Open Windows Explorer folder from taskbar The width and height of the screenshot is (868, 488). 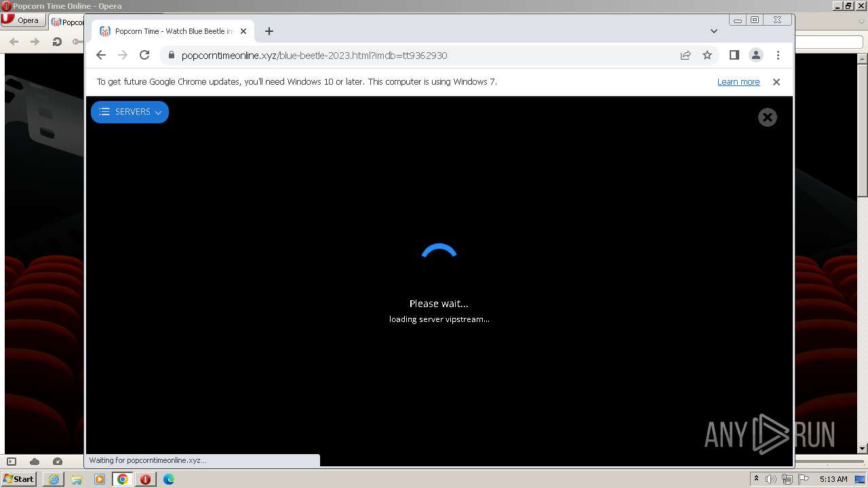click(77, 479)
